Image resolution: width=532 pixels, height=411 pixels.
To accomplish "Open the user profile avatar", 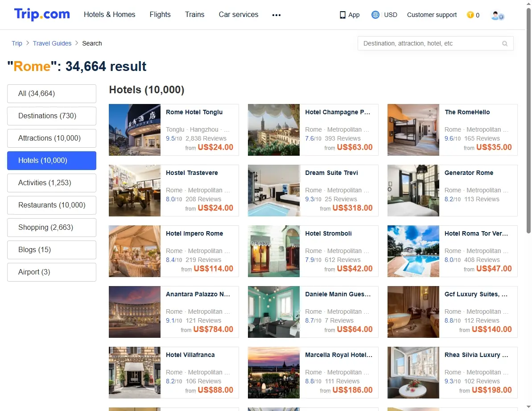I will 497,15.
